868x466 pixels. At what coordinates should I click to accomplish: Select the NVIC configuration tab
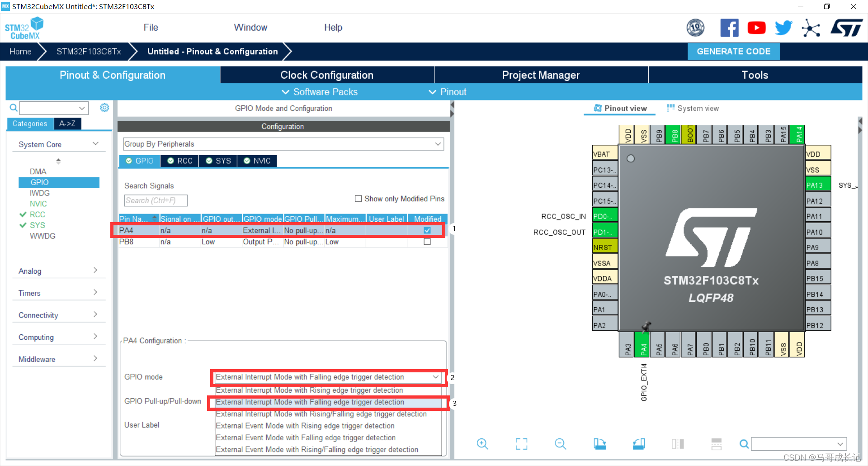click(257, 161)
